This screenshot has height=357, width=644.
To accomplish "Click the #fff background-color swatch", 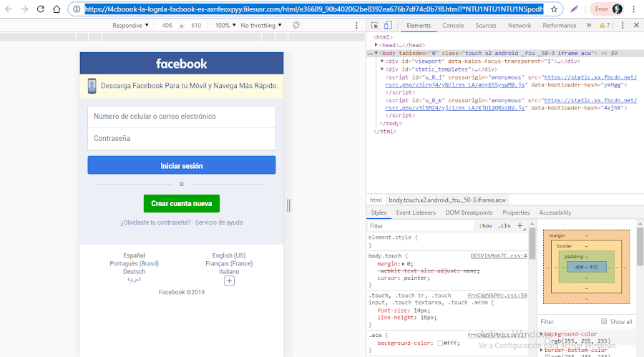I will coord(440,343).
